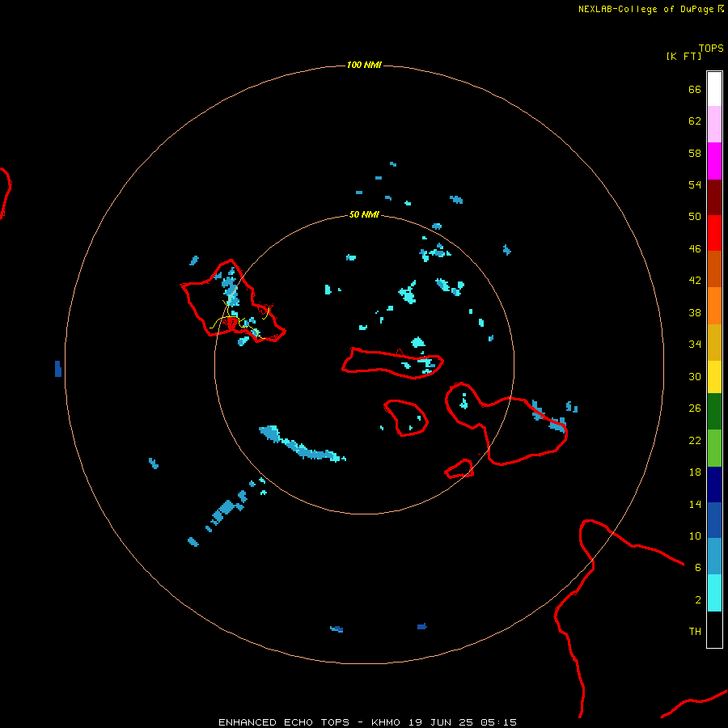Click the cyan echo cluster on Molokai's east end
This screenshot has width=728, height=728.
pyautogui.click(x=426, y=365)
